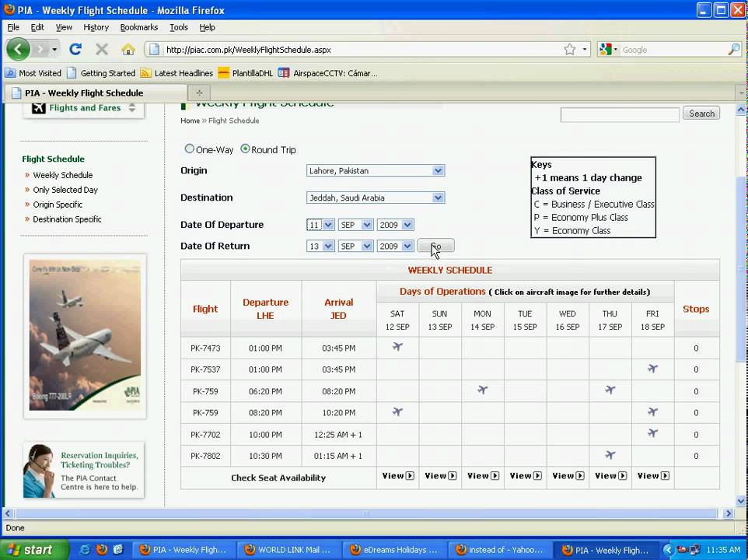Click the browser Back arrow button
Screen dimensions: 748x560
[18, 49]
